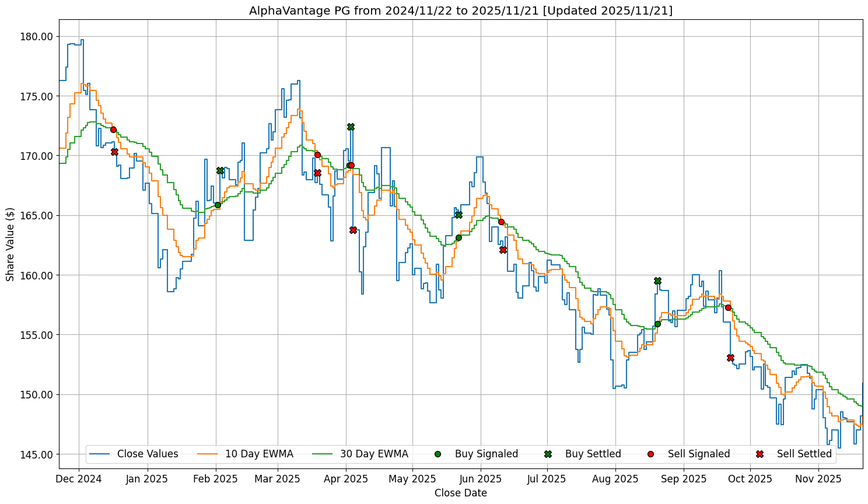
Task: Click the chart title AlphaVantage PG
Action: point(461,10)
